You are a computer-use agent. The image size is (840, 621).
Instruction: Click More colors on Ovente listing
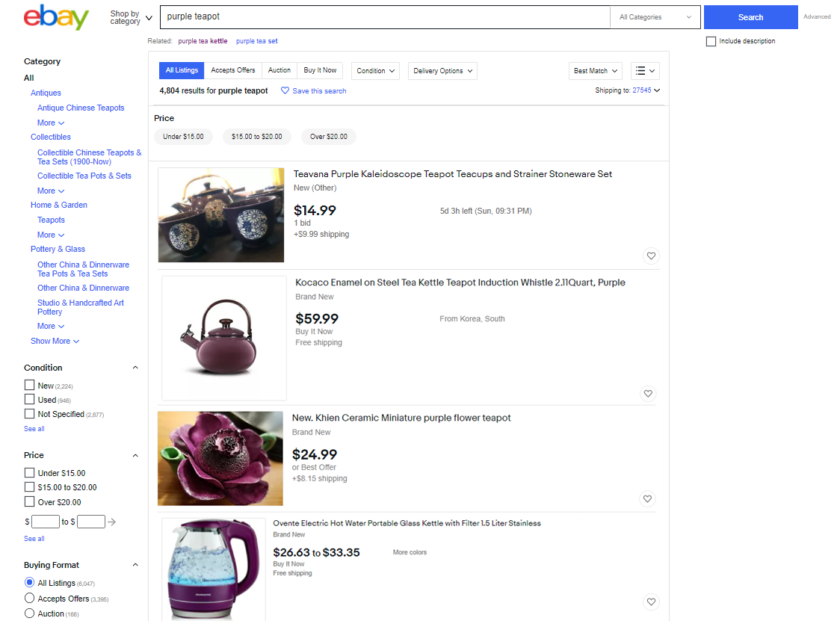[410, 552]
